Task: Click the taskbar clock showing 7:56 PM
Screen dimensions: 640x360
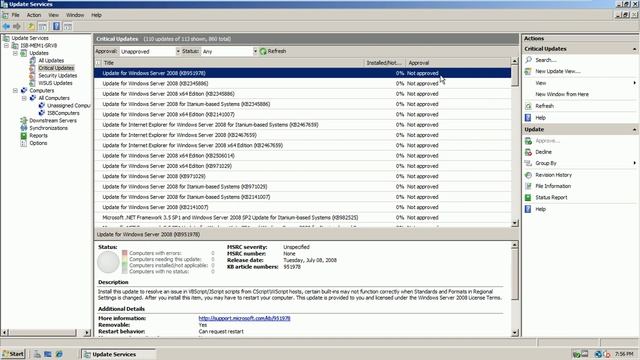Action: 624,354
